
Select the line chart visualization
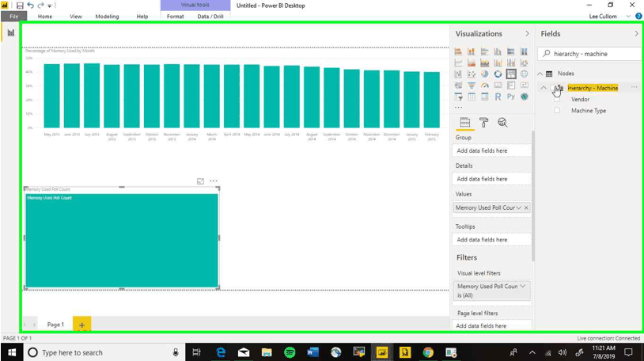coord(458,63)
